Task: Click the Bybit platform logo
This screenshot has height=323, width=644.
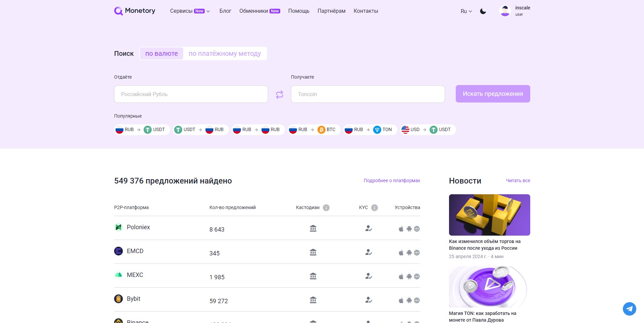Action: 118,299
